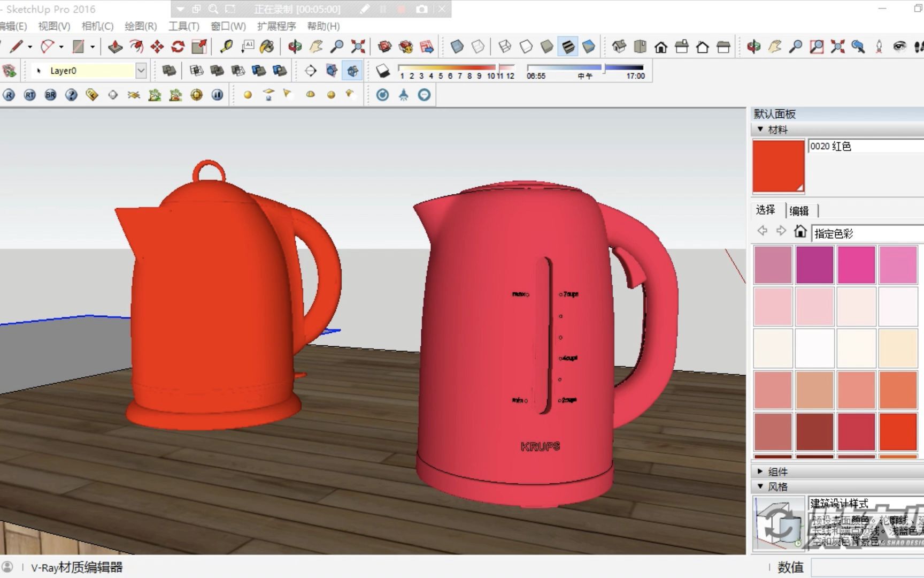Toggle Shaded With Textures style
924x578 pixels.
click(x=568, y=47)
